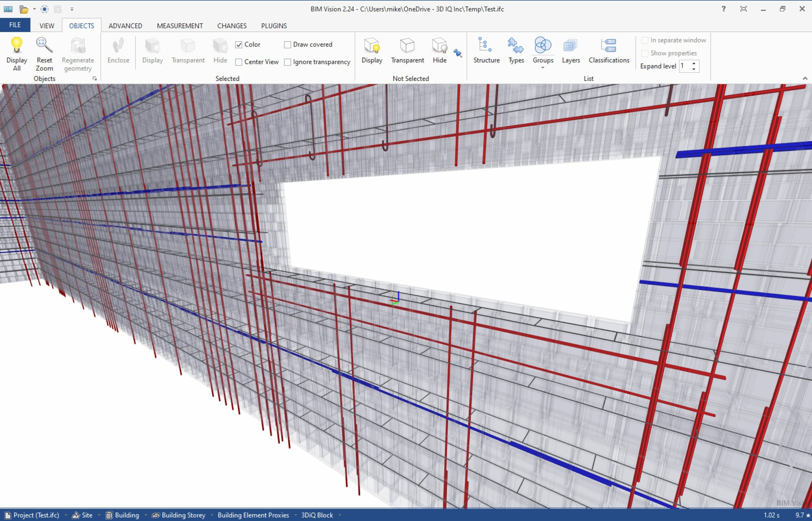Click the Reset Zoom magnifier icon
Screen dimensions: 812x521
[x=44, y=46]
